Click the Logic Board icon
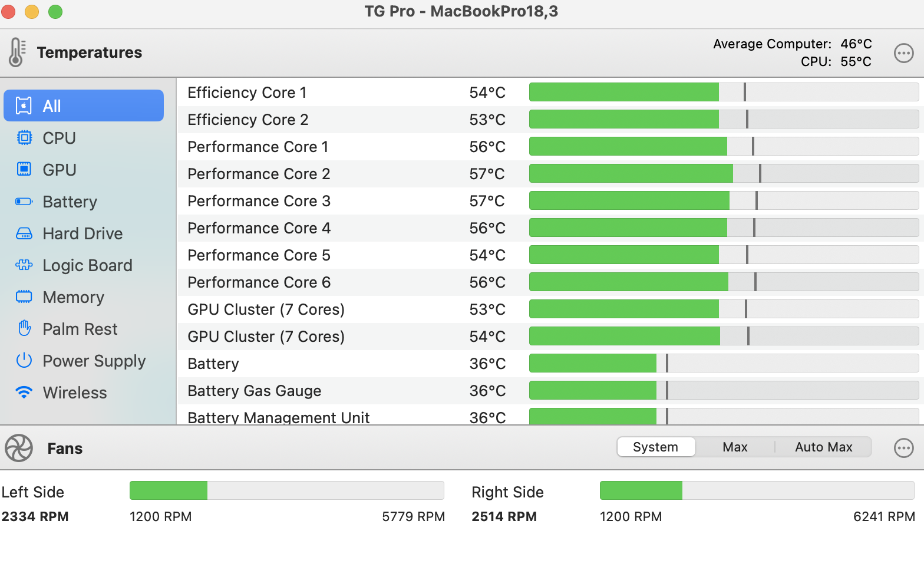Image resolution: width=924 pixels, height=567 pixels. (24, 265)
